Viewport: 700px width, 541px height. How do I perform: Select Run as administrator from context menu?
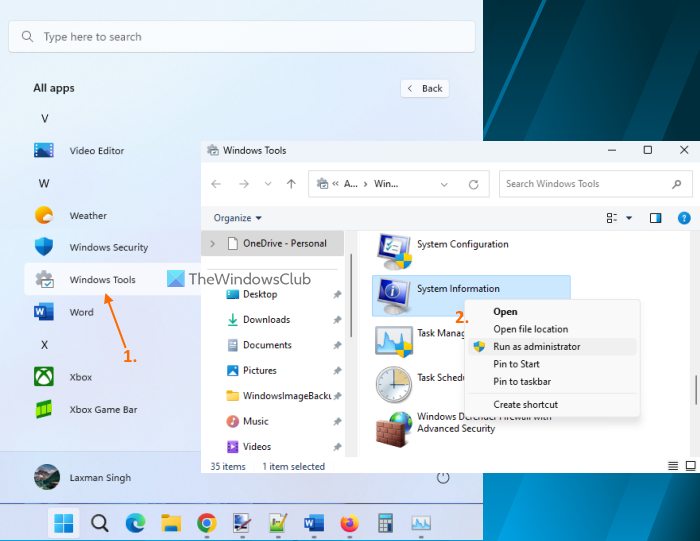click(x=536, y=346)
